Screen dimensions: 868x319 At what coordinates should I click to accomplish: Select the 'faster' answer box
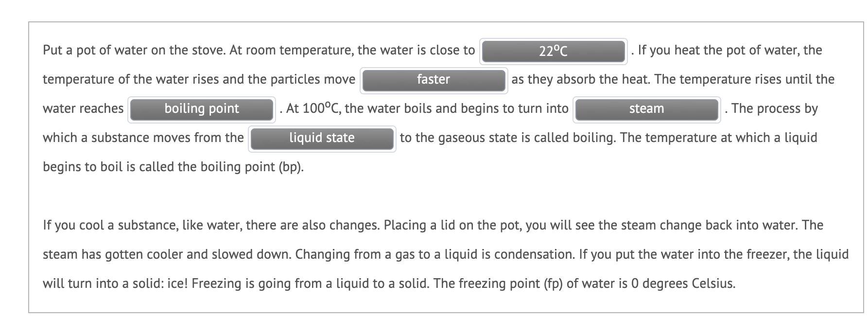pos(434,80)
